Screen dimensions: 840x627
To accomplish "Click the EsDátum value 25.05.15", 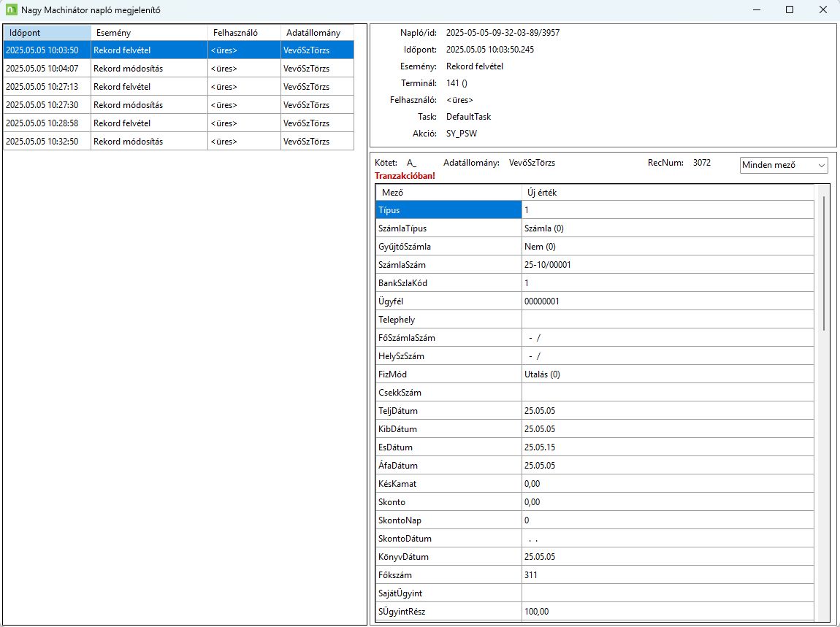I will coord(540,447).
